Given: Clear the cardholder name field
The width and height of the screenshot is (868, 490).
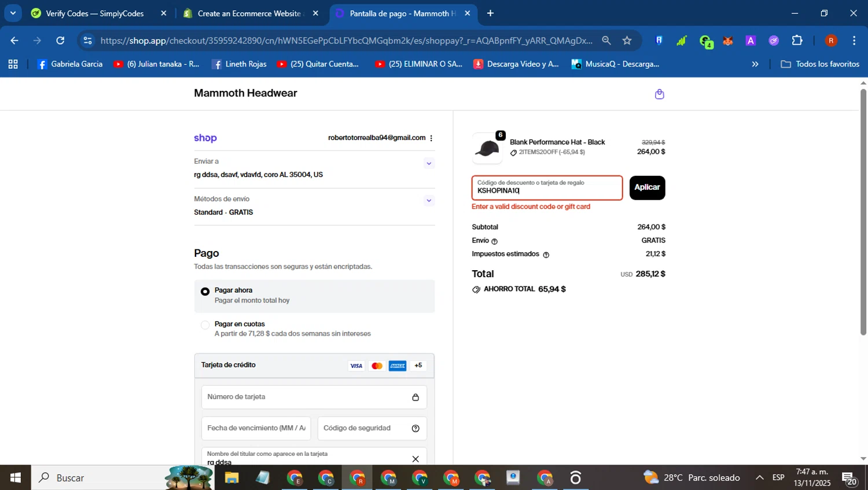Looking at the screenshot, I should pos(415,459).
